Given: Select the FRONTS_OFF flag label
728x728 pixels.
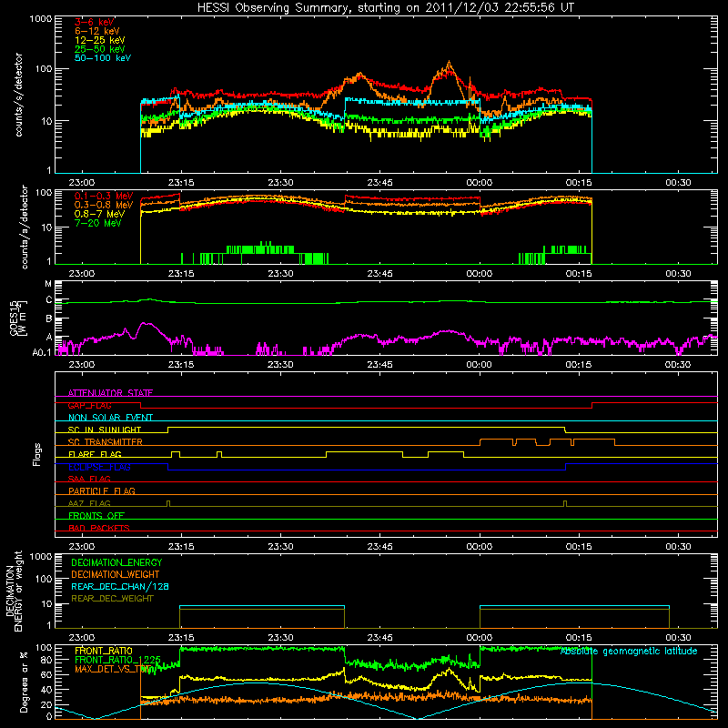Looking at the screenshot, I should [96, 515].
